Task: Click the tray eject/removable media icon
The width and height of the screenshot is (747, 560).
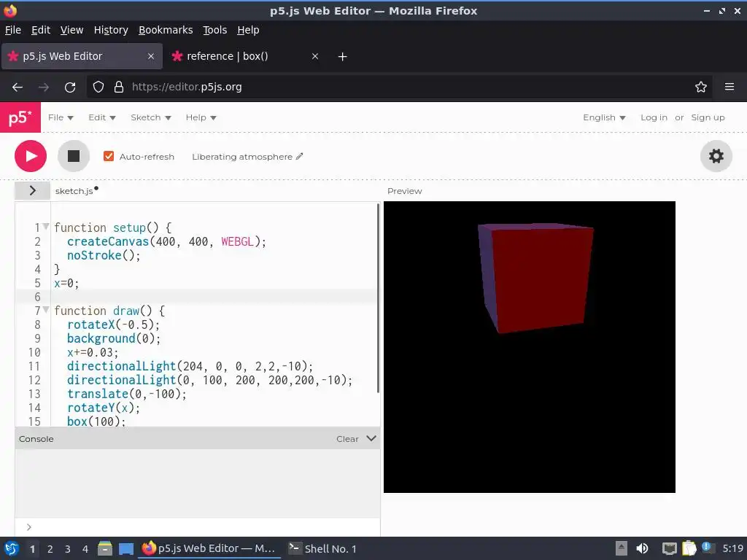Action: pyautogui.click(x=622, y=548)
